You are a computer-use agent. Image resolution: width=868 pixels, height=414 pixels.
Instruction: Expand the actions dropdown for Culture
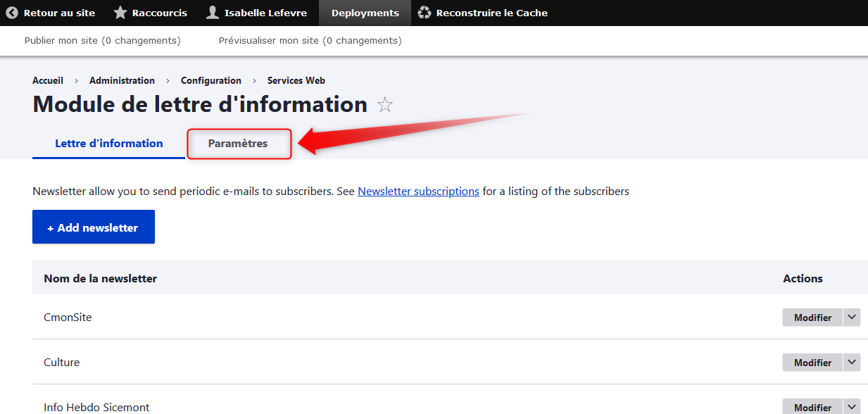pyautogui.click(x=852, y=363)
